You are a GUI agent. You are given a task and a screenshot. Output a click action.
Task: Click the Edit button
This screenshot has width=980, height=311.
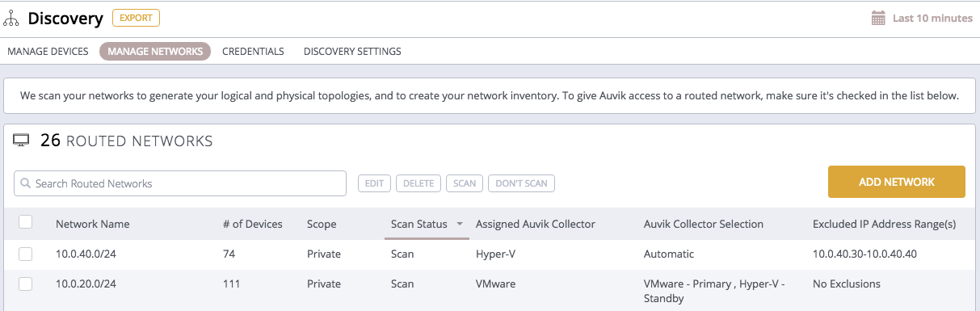point(374,183)
